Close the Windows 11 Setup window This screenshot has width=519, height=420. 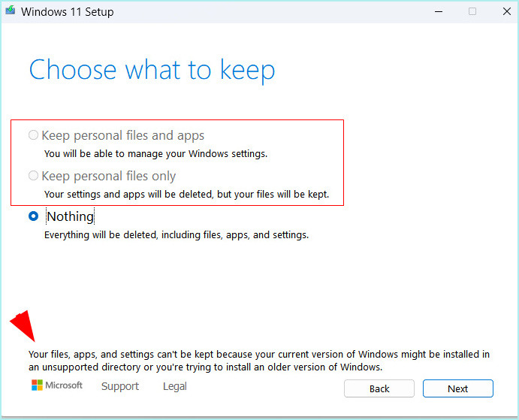coord(506,11)
